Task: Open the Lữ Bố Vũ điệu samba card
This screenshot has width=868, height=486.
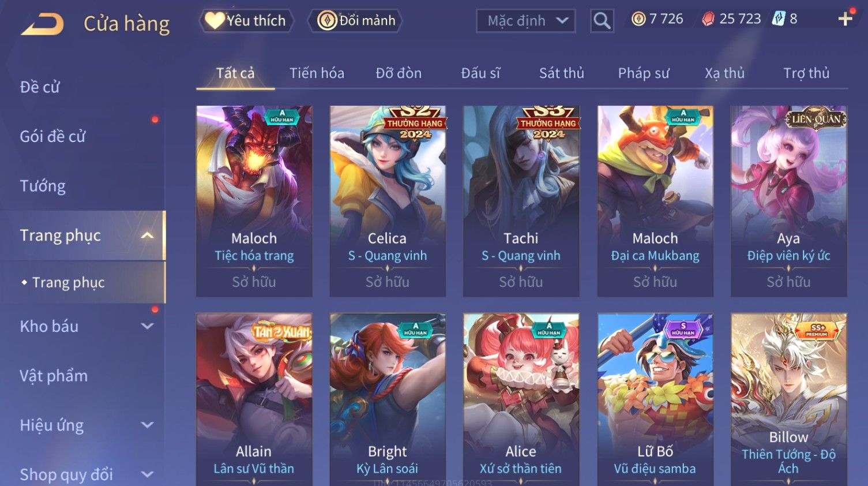Action: pyautogui.click(x=655, y=399)
